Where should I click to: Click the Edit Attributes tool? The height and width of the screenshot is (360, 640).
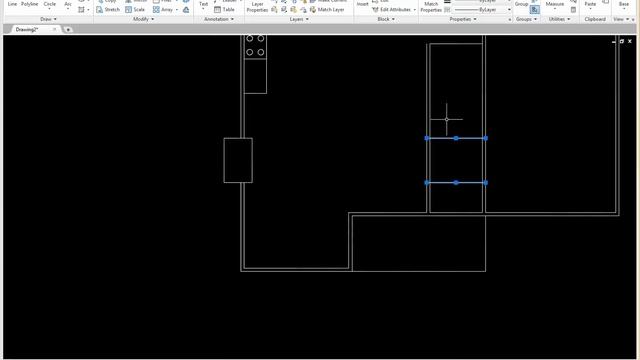(391, 9)
